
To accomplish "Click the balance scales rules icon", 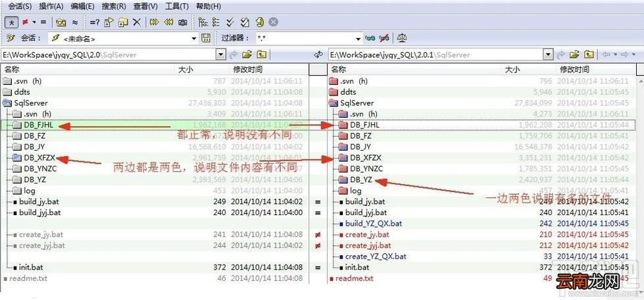I will pyautogui.click(x=402, y=38).
